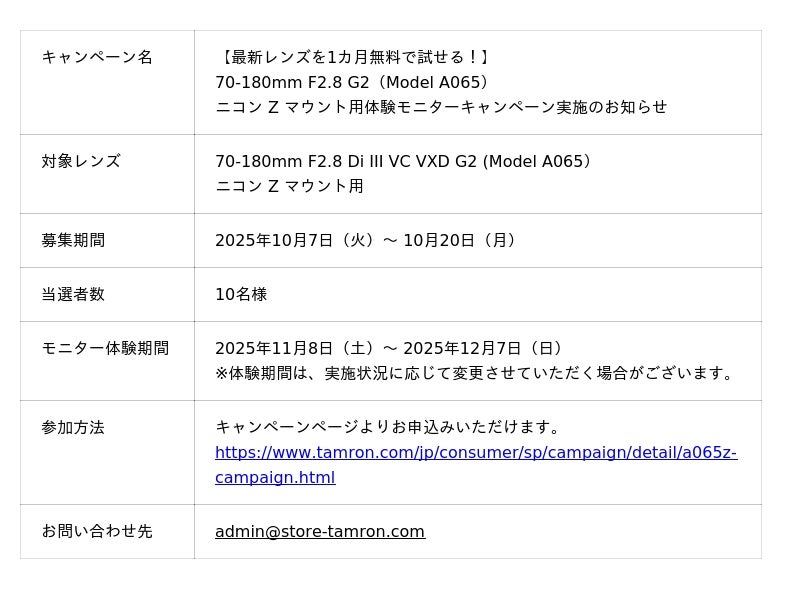Click the 対象レンズ row label
Screen dimensions: 800x589
tap(81, 161)
